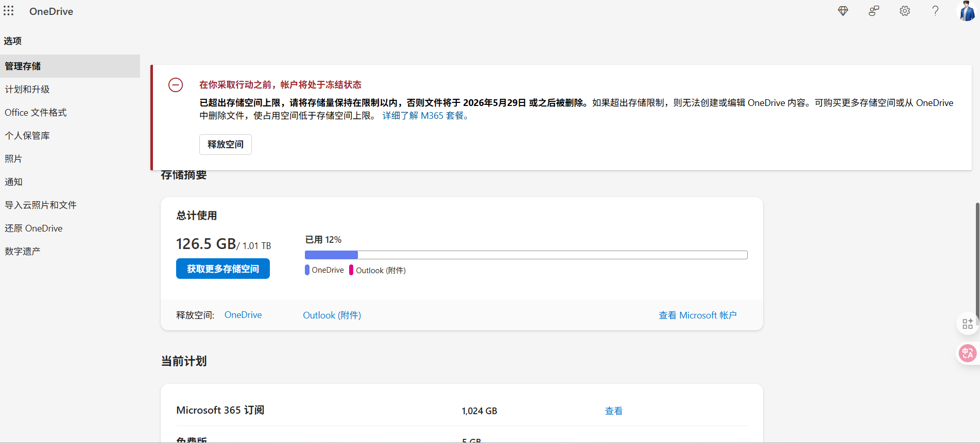
Task: Click 查看 link for Microsoft 365 订阅
Action: tap(613, 411)
